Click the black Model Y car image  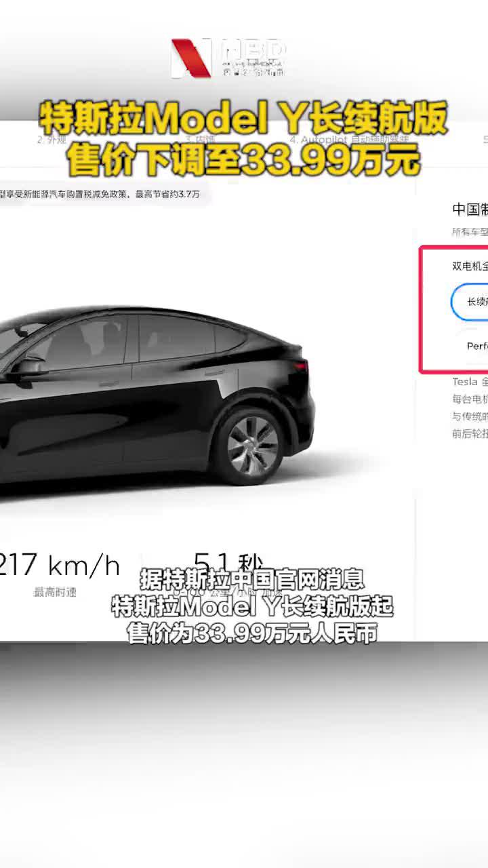(x=157, y=395)
